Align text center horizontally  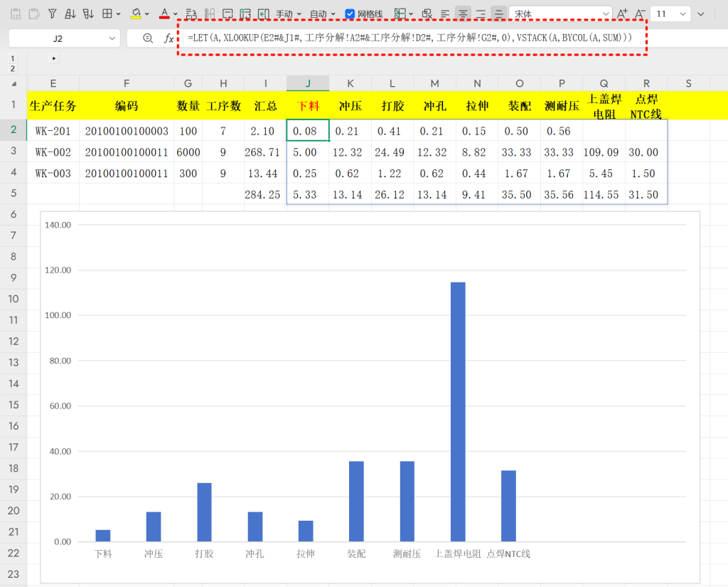pos(463,14)
